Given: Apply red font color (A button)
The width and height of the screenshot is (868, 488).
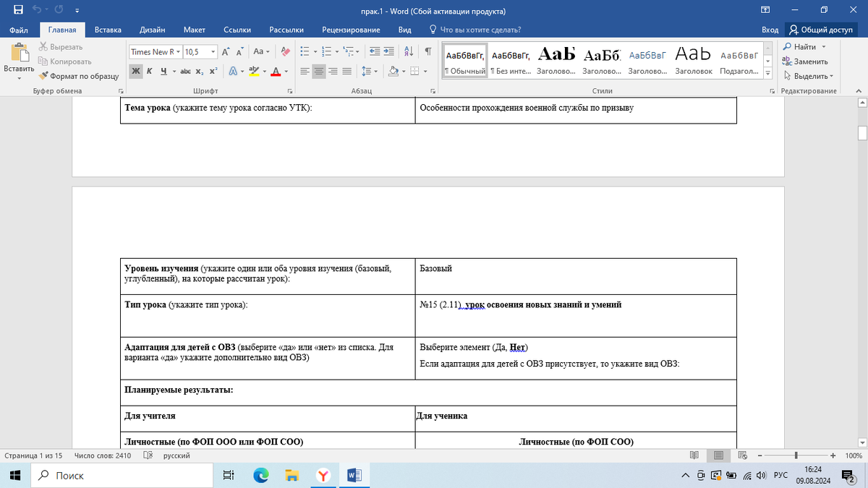Looking at the screenshot, I should [x=276, y=72].
